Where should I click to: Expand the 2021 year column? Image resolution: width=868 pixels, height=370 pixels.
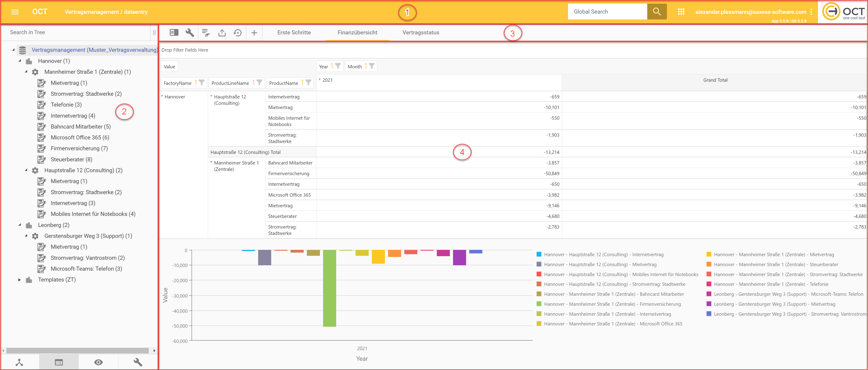click(319, 80)
